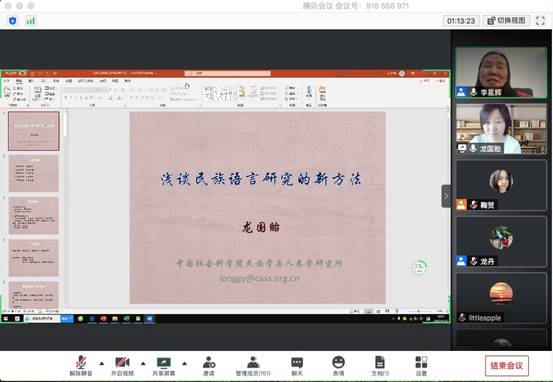553x382 pixels.
Task: Expand audio options arrow beside mute
Action: point(102,363)
